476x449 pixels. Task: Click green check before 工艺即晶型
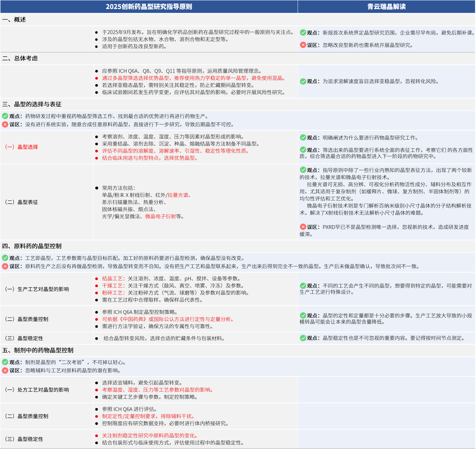(x=5, y=258)
